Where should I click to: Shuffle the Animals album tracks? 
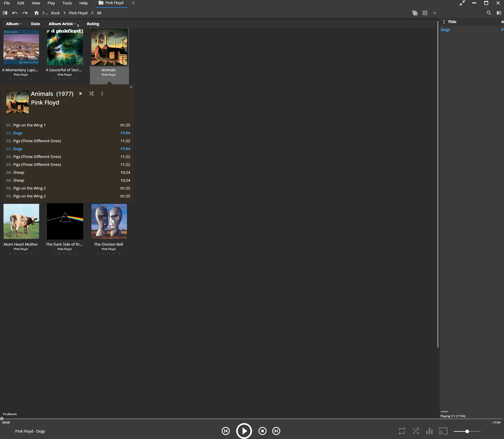coord(91,93)
